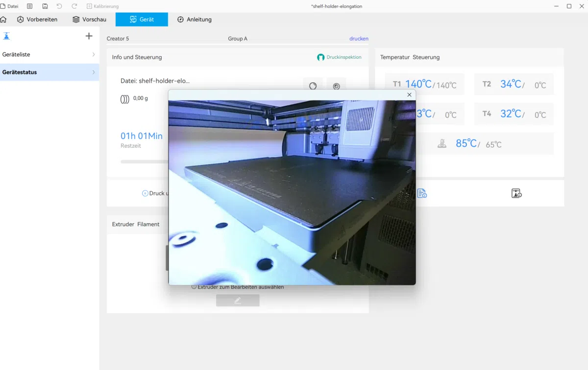Image resolution: width=588 pixels, height=370 pixels.
Task: Click the project list icon in the title bar
Action: [x=30, y=6]
